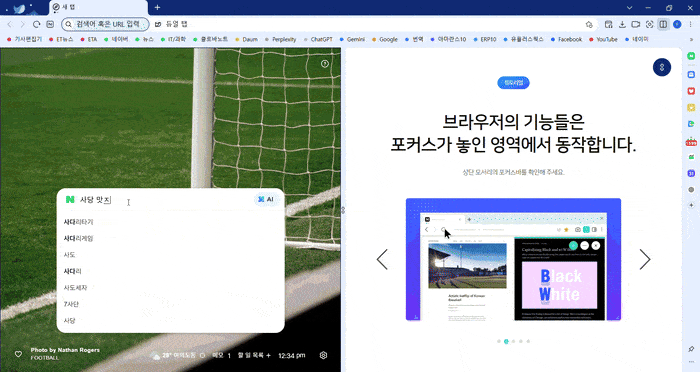Image resolution: width=700 pixels, height=372 pixels.
Task: Go to previous tutorial slide arrow
Action: [x=382, y=259]
